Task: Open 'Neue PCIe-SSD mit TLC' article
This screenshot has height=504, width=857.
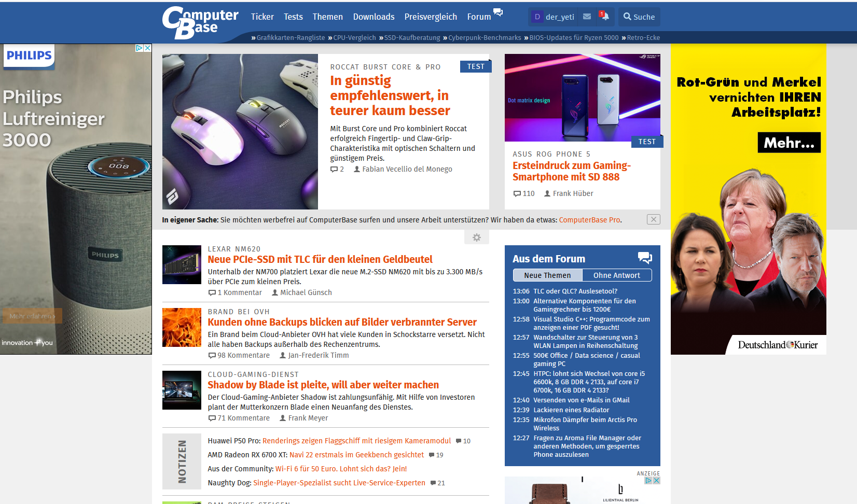Action: pos(320,259)
